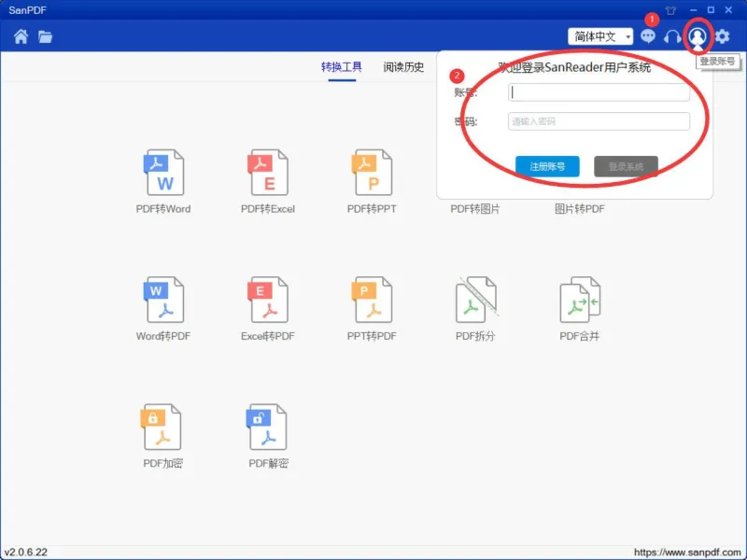Open the chat message icon
747x560 pixels.
(x=647, y=36)
